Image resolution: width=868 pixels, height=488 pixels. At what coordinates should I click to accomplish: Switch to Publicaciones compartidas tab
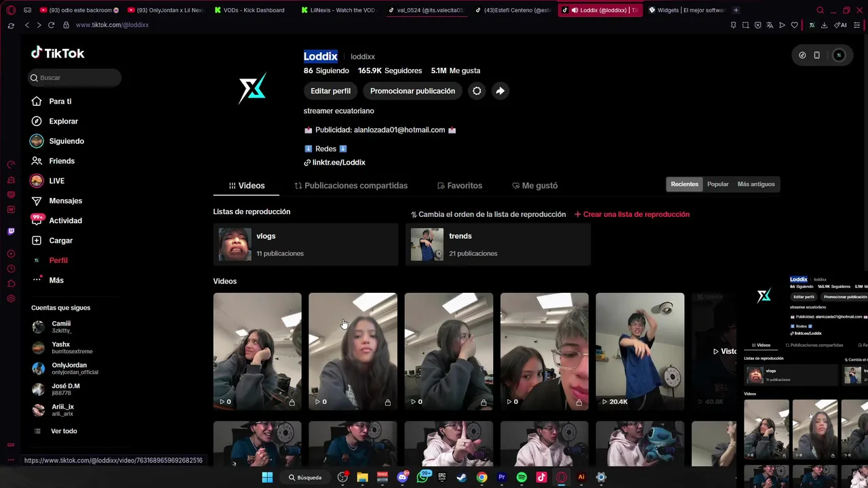(351, 186)
